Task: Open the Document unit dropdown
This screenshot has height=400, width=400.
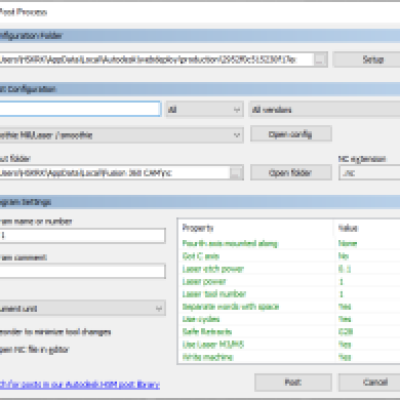Action: point(82,308)
